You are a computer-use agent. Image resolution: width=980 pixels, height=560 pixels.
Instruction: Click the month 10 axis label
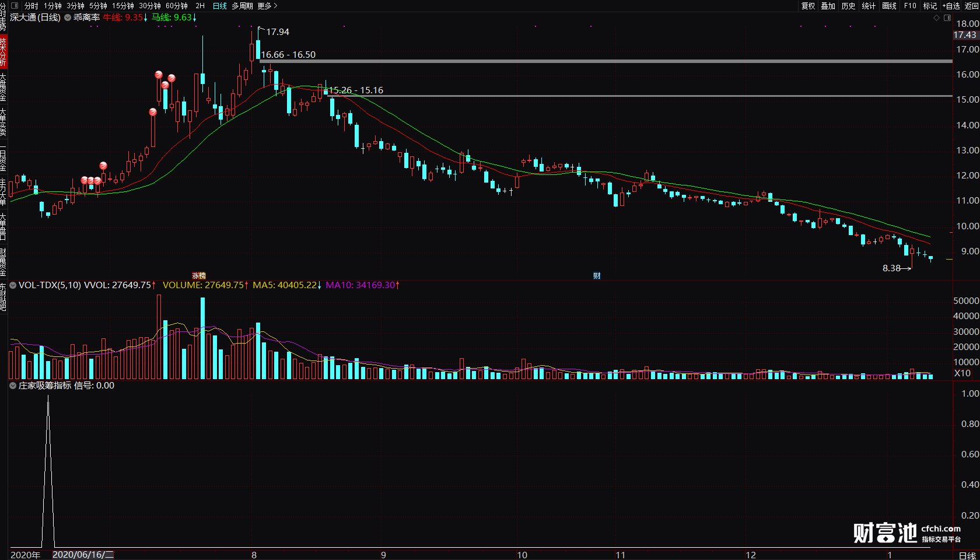(x=522, y=555)
